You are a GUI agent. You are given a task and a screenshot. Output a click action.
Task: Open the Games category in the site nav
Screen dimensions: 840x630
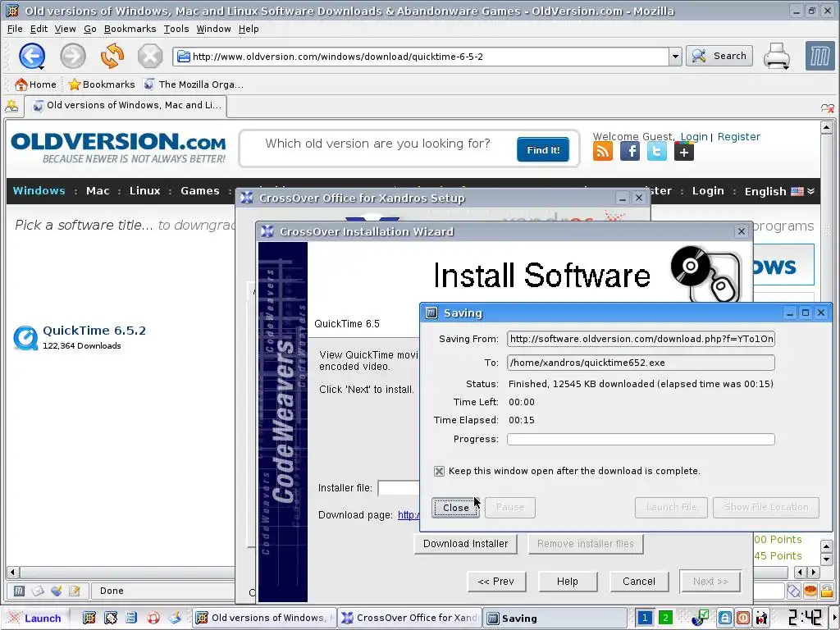pyautogui.click(x=200, y=190)
